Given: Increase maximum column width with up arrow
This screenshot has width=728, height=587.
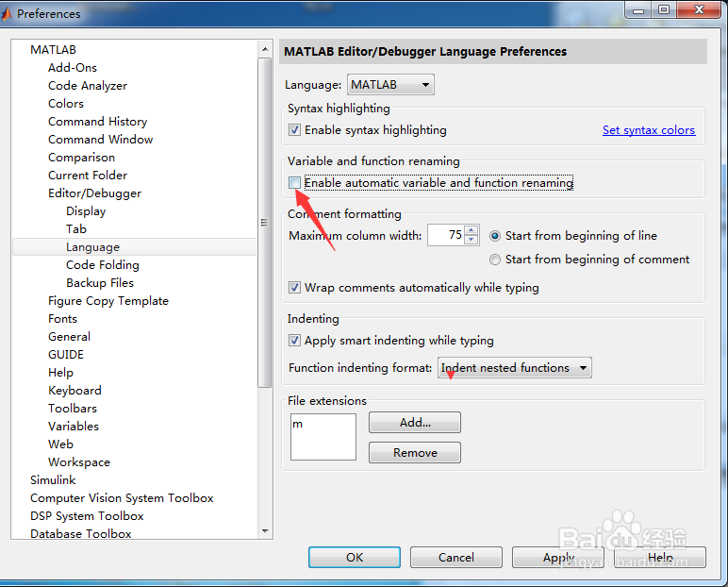Looking at the screenshot, I should (472, 230).
